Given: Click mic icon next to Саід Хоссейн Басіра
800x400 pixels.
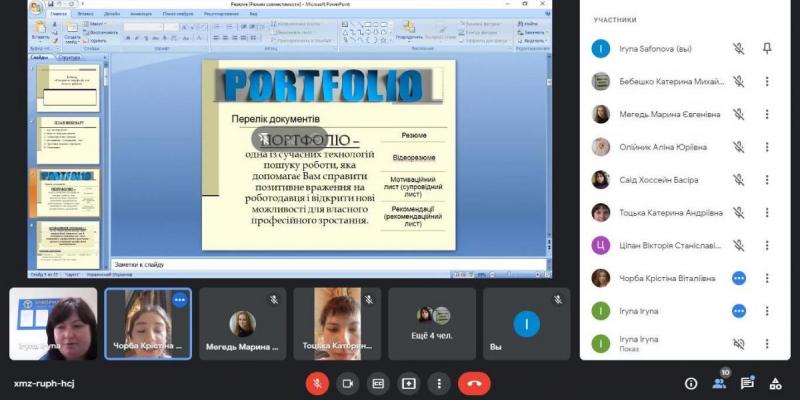Looking at the screenshot, I should (738, 180).
